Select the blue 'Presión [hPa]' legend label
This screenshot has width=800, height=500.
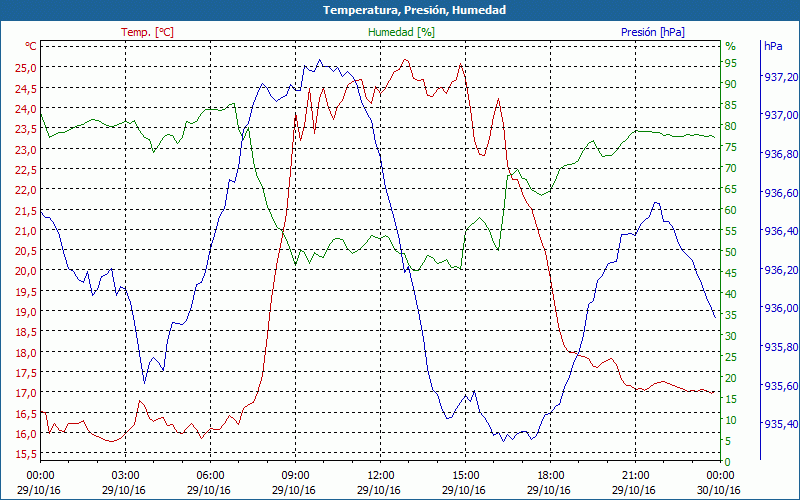653,32
